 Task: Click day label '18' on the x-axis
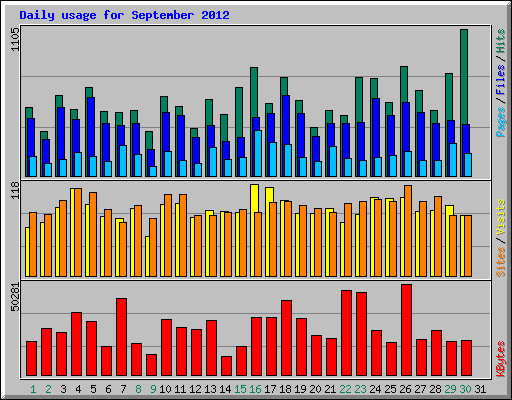(x=285, y=389)
